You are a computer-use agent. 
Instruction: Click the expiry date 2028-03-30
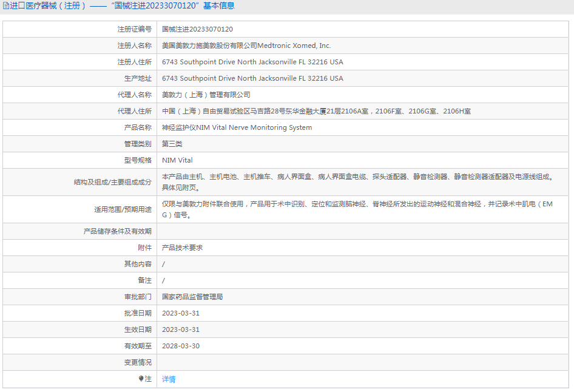pyautogui.click(x=181, y=346)
